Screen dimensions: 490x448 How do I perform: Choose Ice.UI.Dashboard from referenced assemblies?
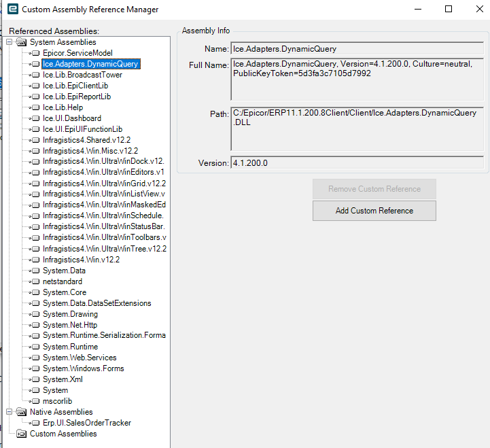click(72, 118)
